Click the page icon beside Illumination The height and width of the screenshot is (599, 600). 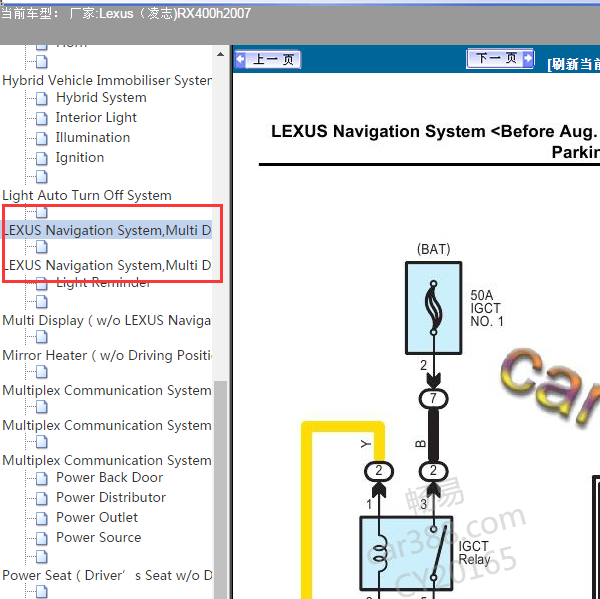pos(42,139)
